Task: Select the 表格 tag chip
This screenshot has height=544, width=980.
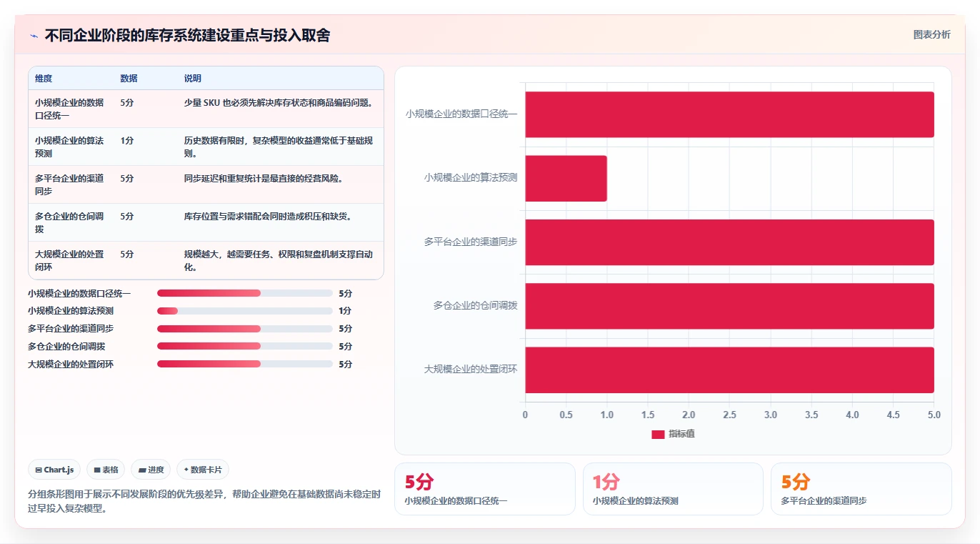Action: pos(106,470)
